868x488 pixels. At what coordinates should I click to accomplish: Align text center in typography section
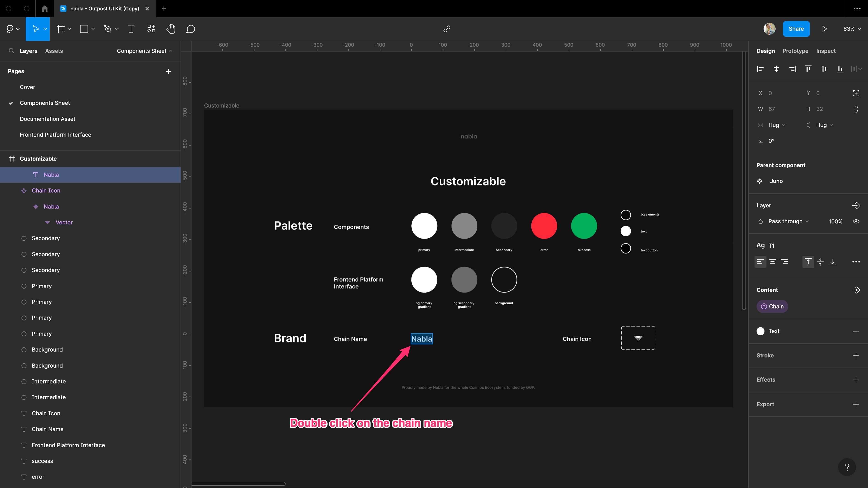point(772,262)
